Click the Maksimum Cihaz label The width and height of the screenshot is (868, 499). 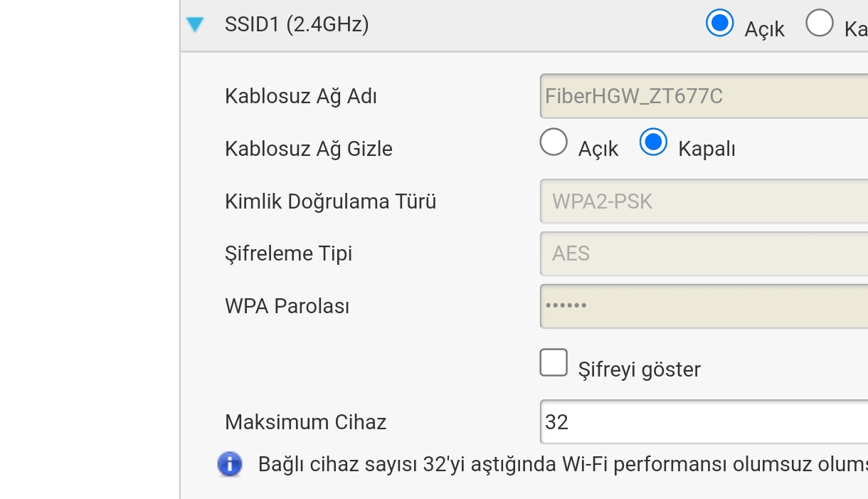[305, 422]
